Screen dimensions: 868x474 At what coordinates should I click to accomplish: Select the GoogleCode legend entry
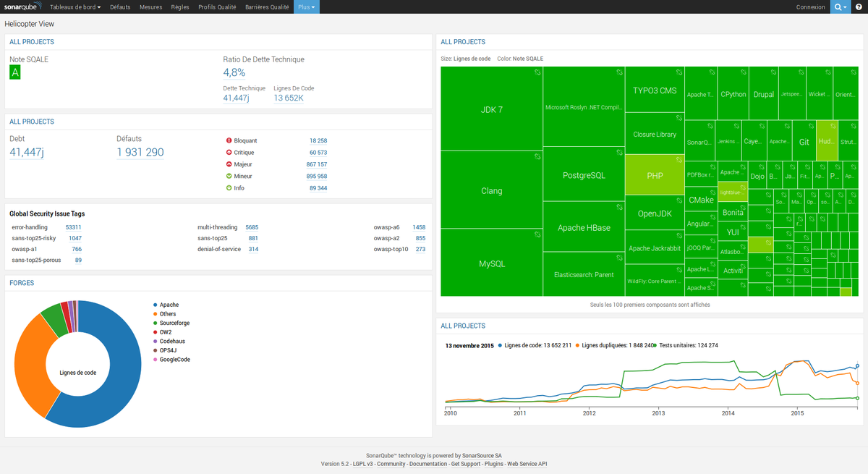point(171,360)
